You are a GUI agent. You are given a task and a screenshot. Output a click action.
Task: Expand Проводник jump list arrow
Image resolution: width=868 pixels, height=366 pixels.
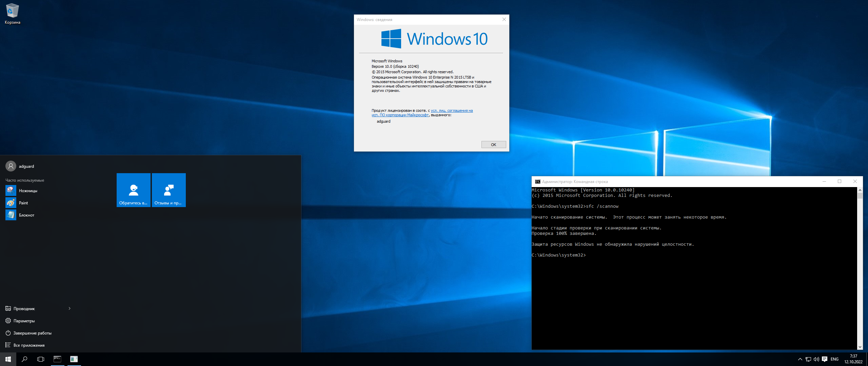point(70,308)
